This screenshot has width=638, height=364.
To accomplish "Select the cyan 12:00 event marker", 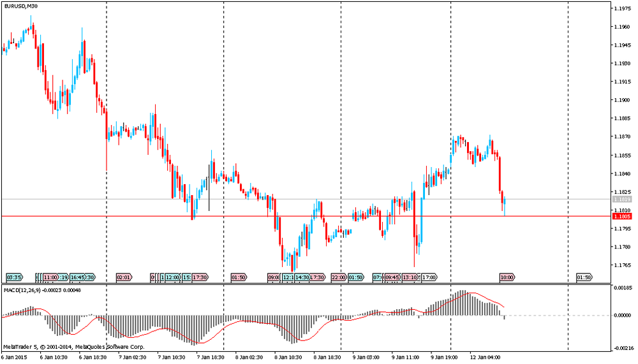I will click(172, 278).
